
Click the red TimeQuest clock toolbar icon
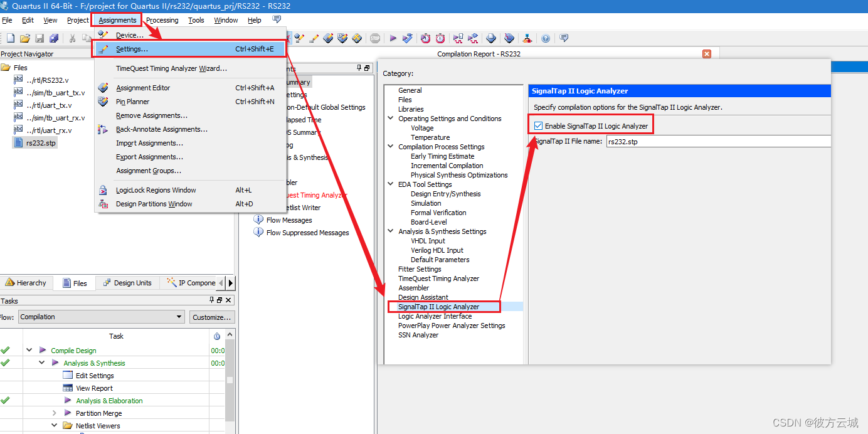point(425,38)
